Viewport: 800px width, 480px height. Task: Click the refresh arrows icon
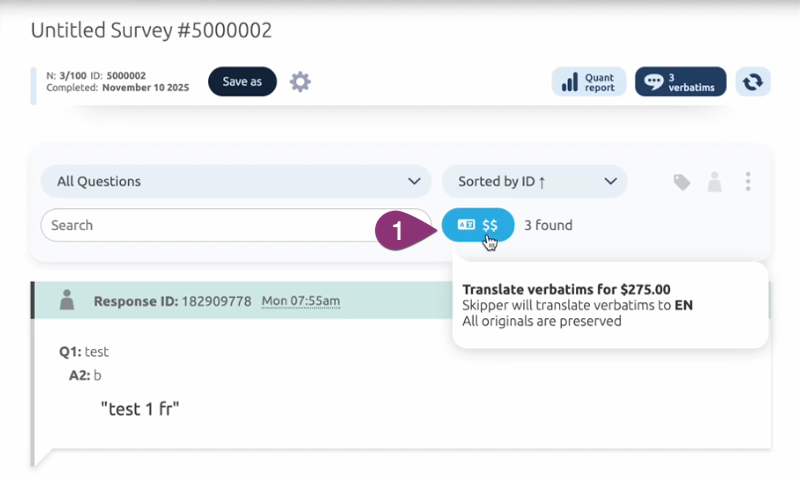pos(753,82)
